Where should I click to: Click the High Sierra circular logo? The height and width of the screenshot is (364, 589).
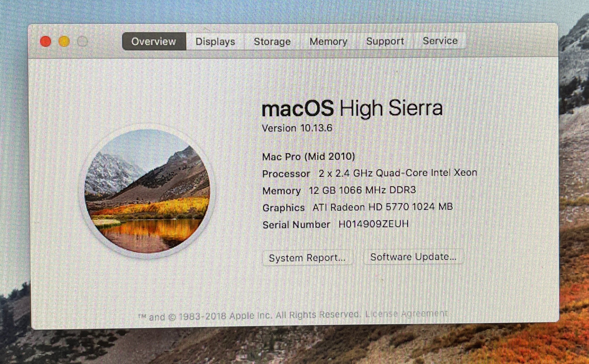click(147, 191)
